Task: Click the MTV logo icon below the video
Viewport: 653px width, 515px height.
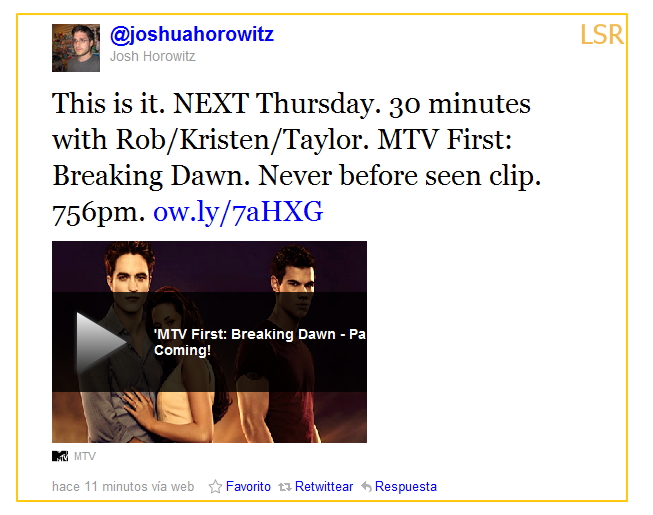Action: point(60,456)
